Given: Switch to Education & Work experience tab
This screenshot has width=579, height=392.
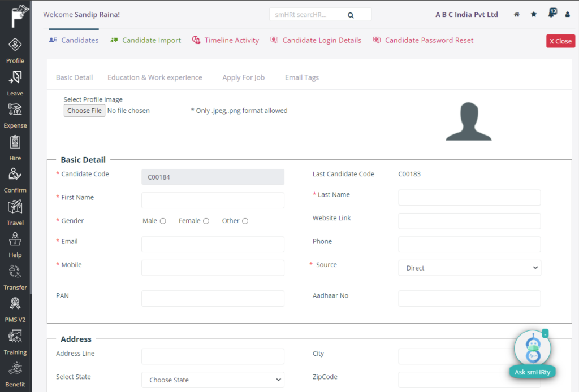Looking at the screenshot, I should [154, 77].
